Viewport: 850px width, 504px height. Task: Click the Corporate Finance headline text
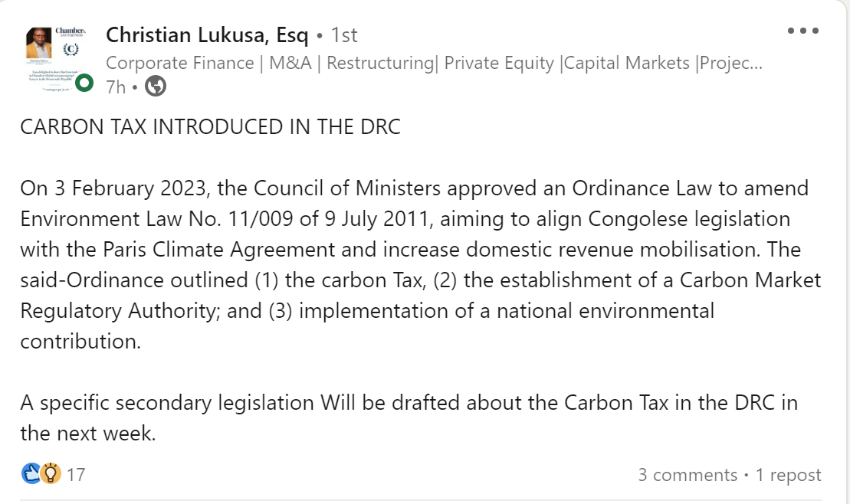[435, 63]
